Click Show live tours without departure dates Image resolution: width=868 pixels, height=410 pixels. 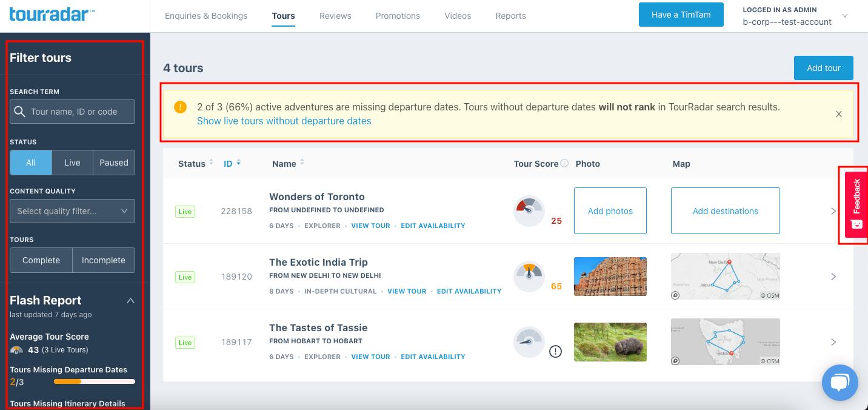click(284, 121)
